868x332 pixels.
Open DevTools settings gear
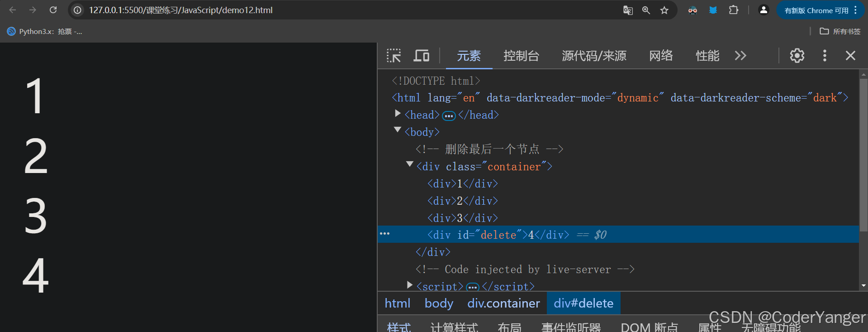797,56
